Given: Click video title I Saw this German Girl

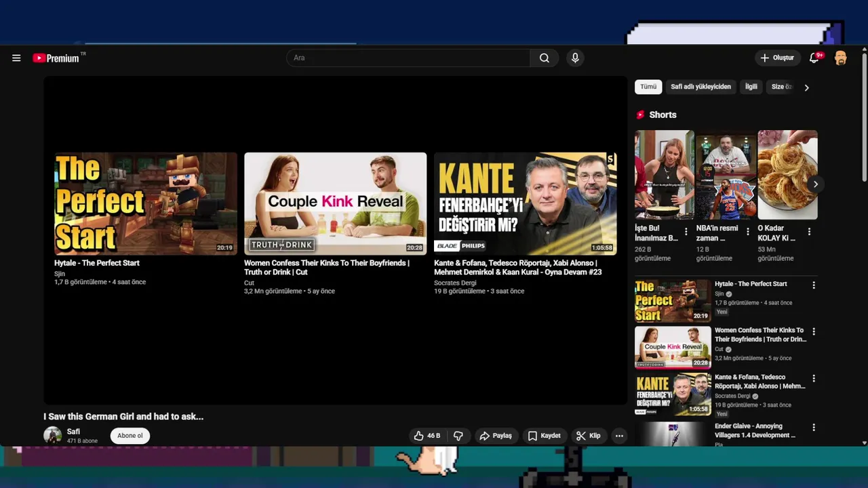Looking at the screenshot, I should tap(123, 417).
